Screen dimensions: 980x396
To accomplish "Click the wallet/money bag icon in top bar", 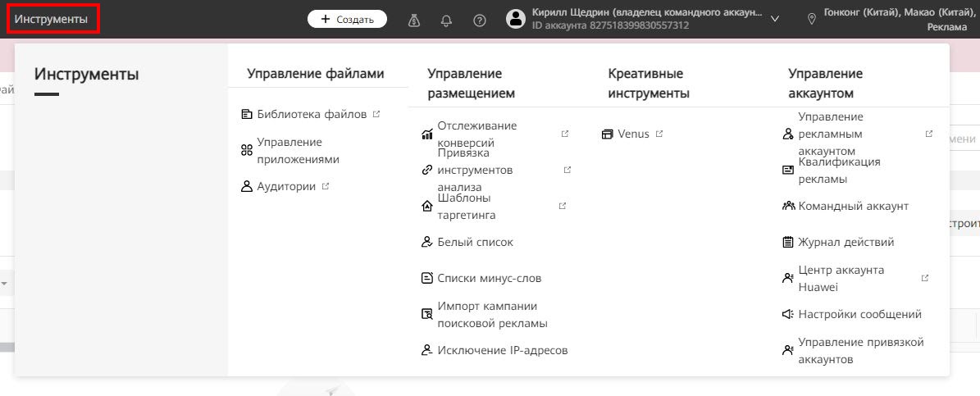I will click(415, 20).
